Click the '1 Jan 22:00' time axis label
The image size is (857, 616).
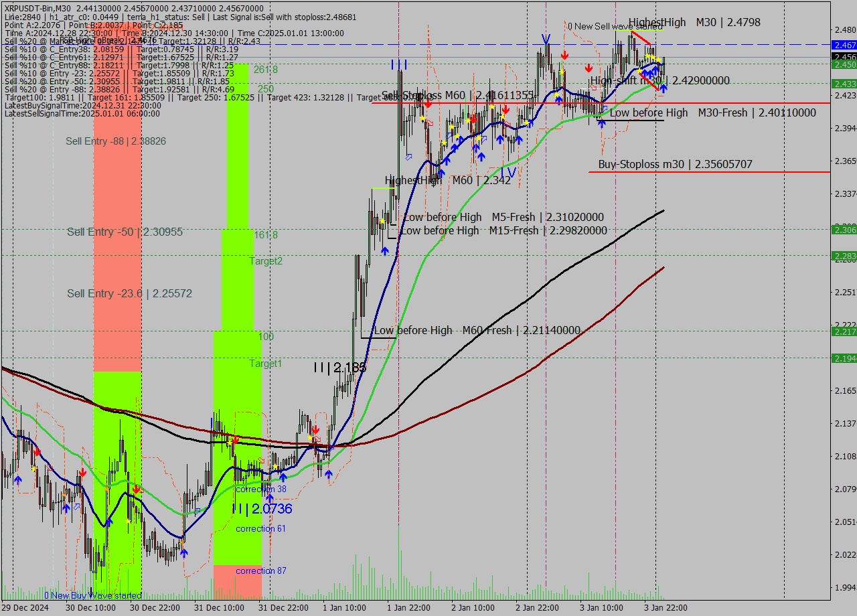(408, 608)
